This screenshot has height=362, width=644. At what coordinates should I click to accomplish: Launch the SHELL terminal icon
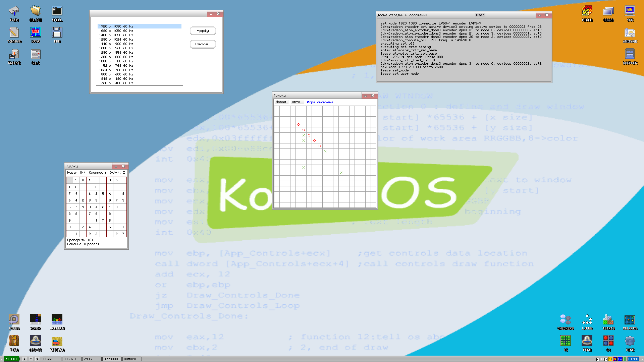[x=57, y=13]
